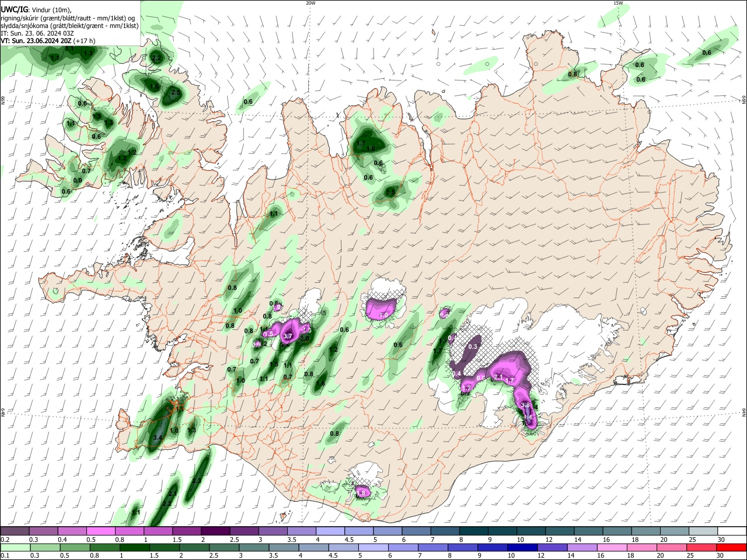Select light lavender upper swatch between 4 and 4.5
Image resolution: width=747 pixels, height=560 pixels.
(x=330, y=531)
